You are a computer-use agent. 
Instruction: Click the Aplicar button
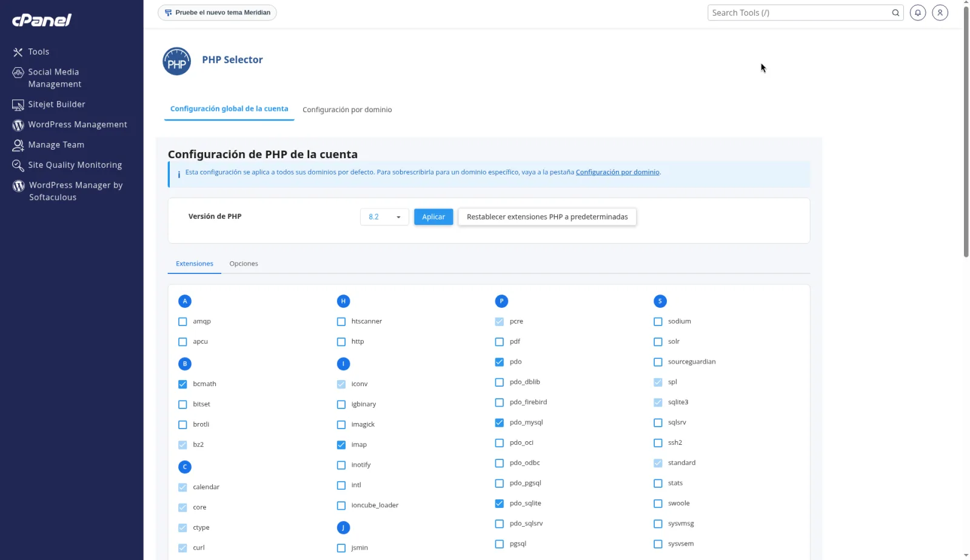[433, 217]
